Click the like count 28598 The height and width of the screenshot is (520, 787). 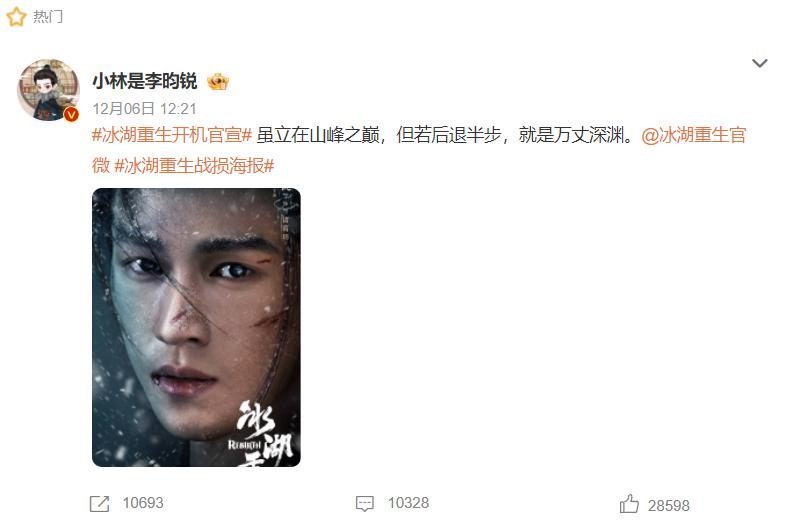point(669,505)
